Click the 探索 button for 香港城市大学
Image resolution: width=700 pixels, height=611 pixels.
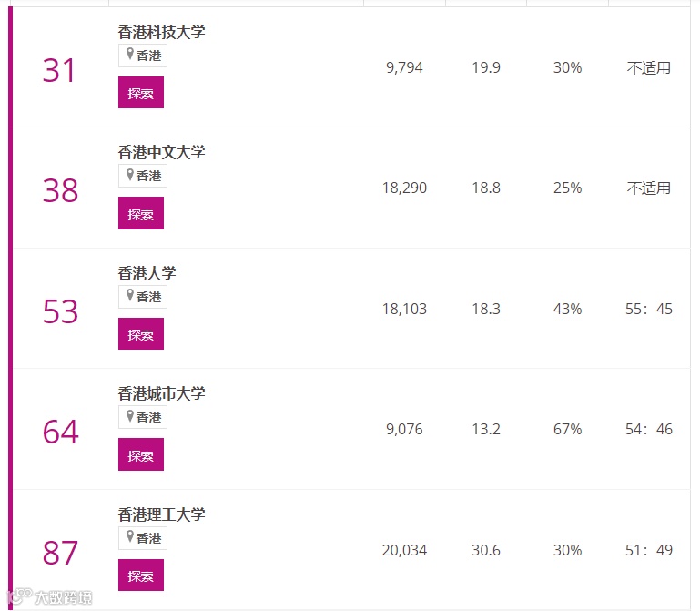click(140, 454)
